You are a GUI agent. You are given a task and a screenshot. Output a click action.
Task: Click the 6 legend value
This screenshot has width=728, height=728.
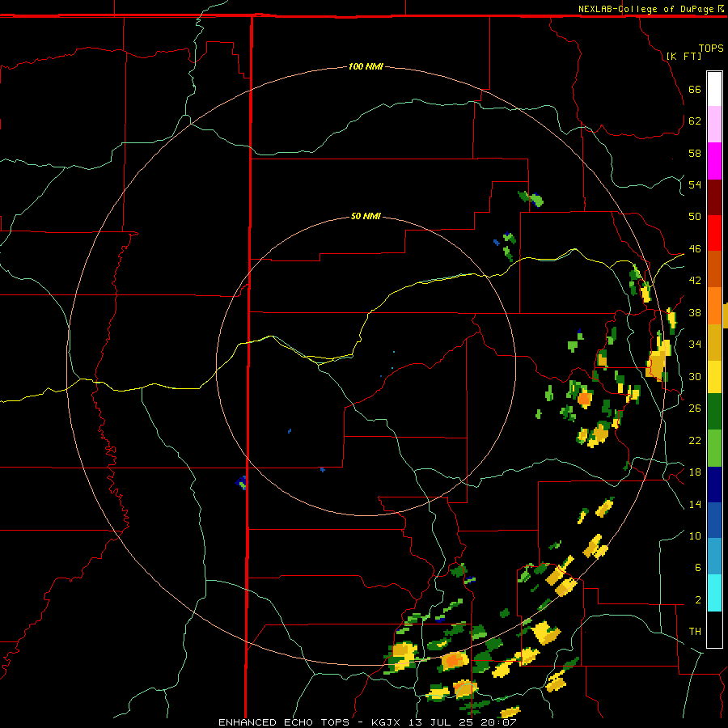click(697, 568)
